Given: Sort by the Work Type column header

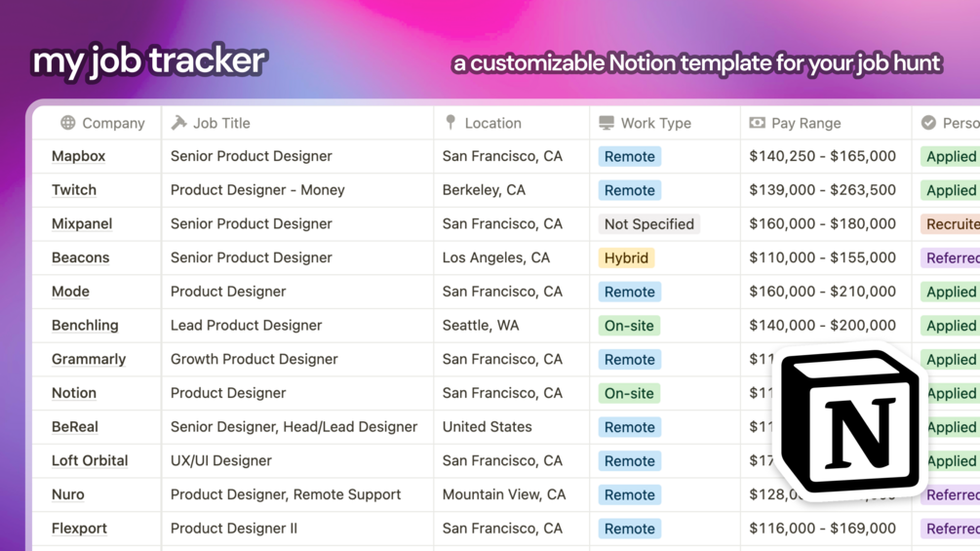Looking at the screenshot, I should [655, 123].
